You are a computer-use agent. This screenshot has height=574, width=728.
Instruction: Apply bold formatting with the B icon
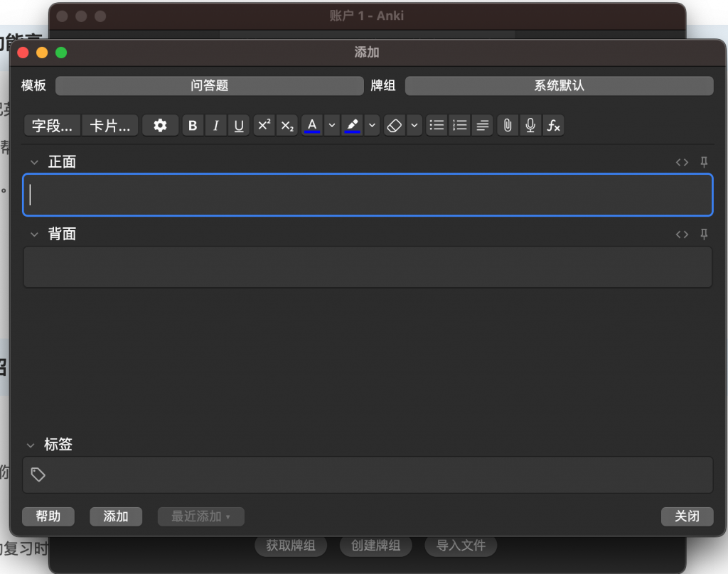tap(193, 125)
